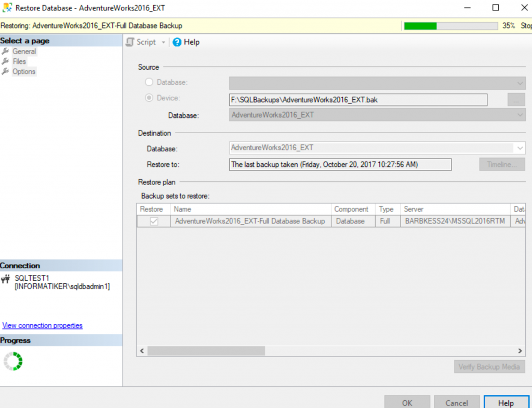Open the Options page

pos(24,72)
